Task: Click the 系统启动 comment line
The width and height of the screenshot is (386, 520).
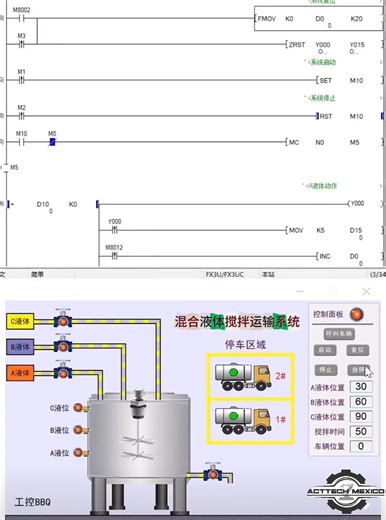Action: [x=322, y=62]
